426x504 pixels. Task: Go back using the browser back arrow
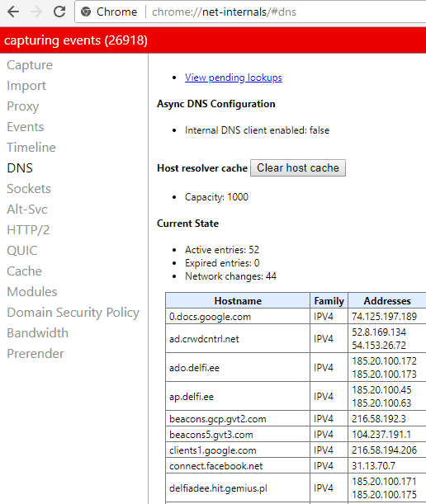(x=13, y=12)
